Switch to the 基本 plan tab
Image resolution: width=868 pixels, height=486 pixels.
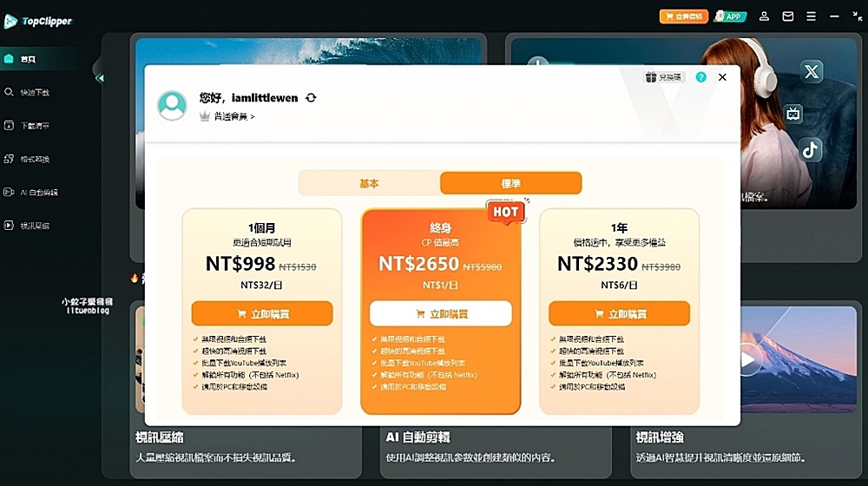[x=369, y=183]
